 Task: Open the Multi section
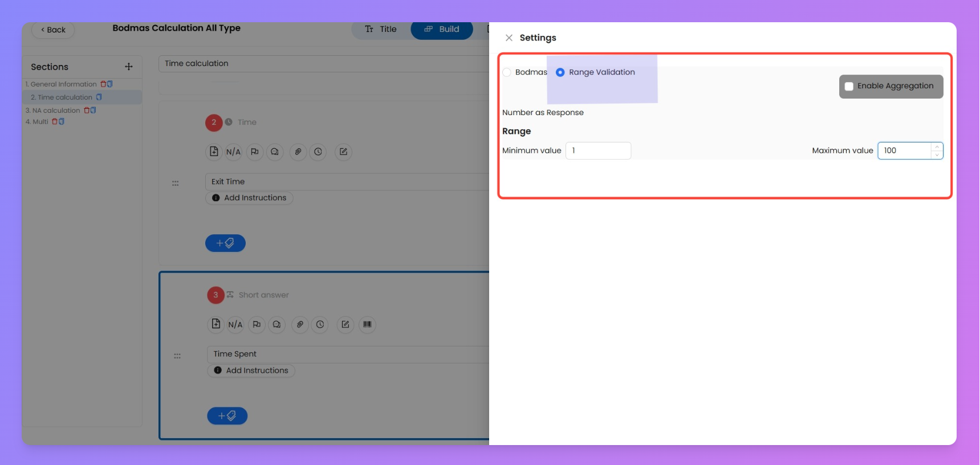click(36, 122)
